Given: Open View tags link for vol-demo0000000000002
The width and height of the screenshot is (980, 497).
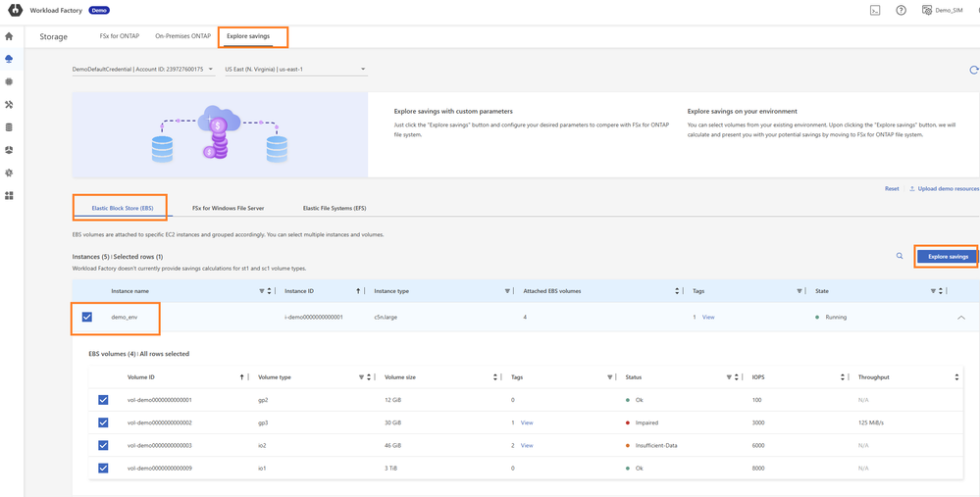Looking at the screenshot, I should 527,422.
